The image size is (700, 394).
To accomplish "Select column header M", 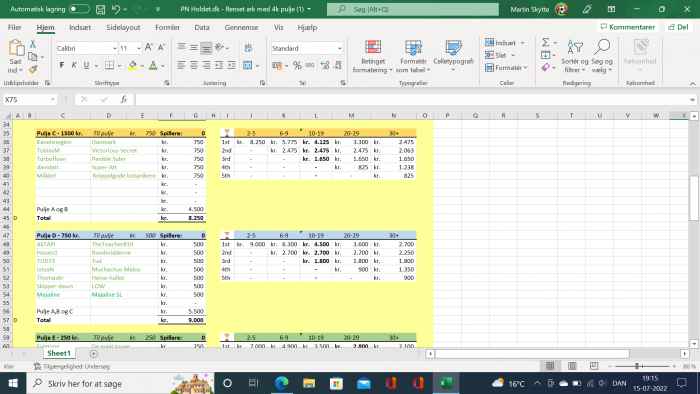I will click(351, 116).
